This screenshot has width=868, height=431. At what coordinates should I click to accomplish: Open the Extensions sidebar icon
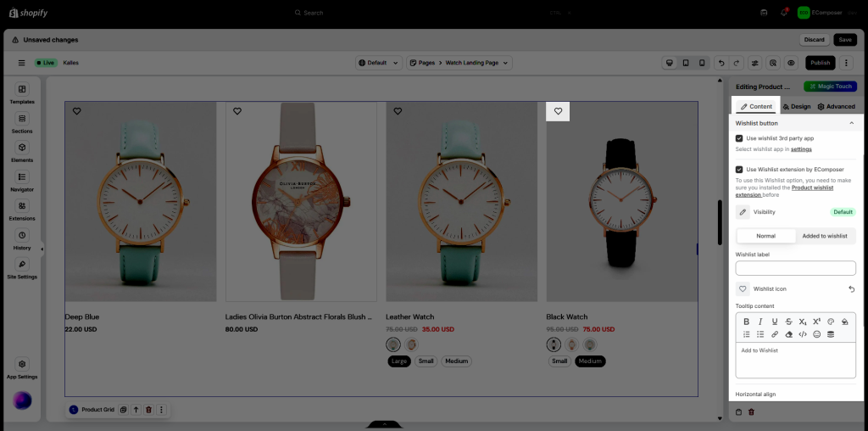pos(22,210)
